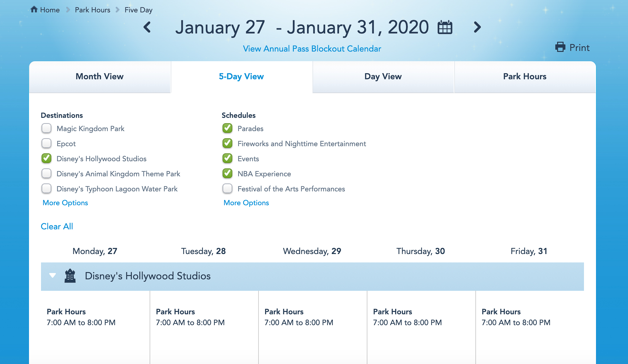Uncheck the NBA Experience checkbox
The width and height of the screenshot is (628, 364).
(227, 174)
